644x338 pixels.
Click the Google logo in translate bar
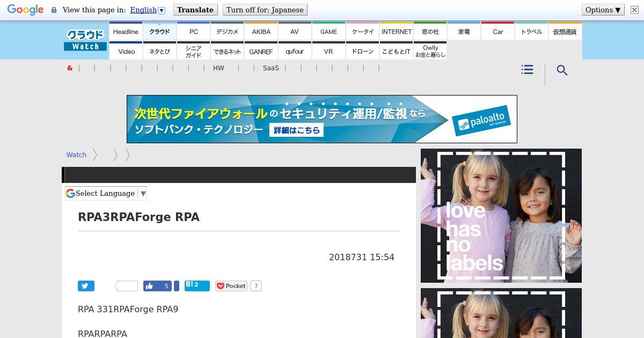coord(25,10)
